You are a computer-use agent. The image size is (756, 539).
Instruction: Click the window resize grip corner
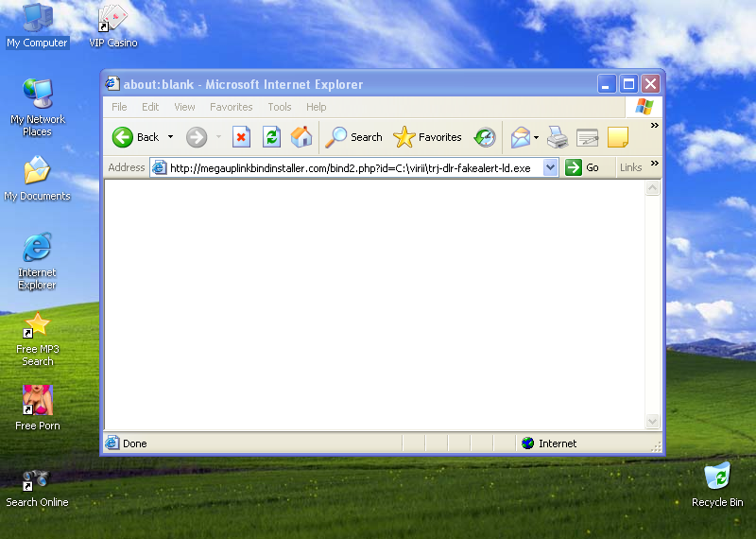tap(656, 446)
